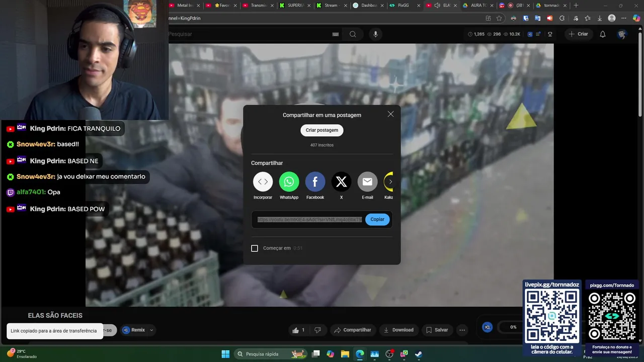Open the on-screen keyboard icon in the search box
The height and width of the screenshot is (362, 644).
pyautogui.click(x=336, y=34)
